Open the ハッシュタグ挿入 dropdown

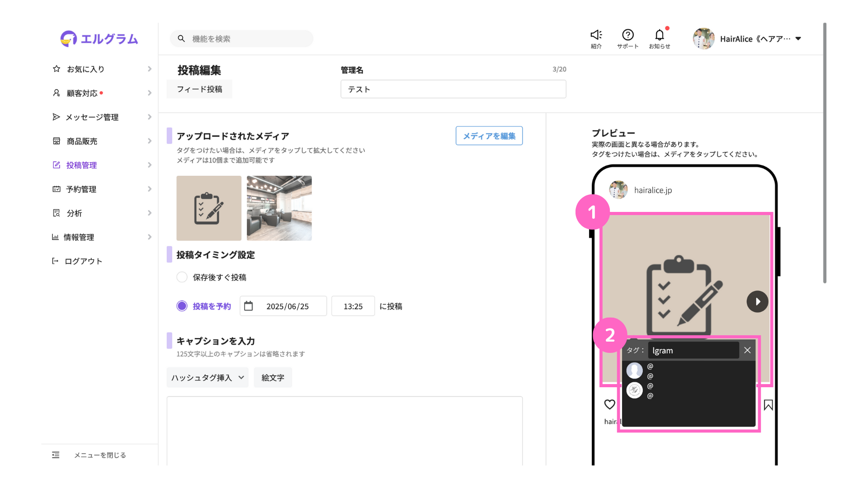(208, 377)
